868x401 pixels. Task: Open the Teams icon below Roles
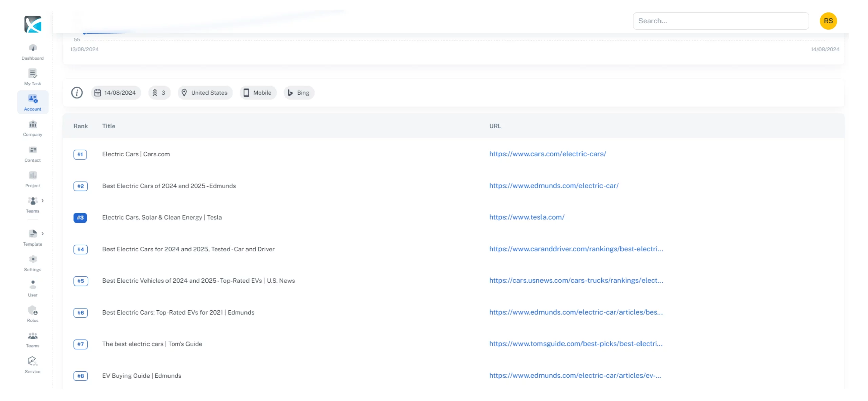click(x=33, y=336)
